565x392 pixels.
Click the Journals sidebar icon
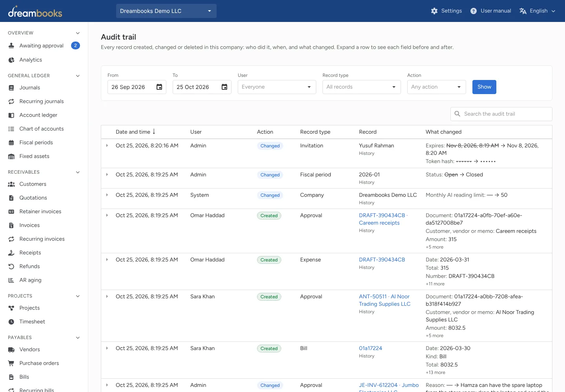(x=11, y=88)
